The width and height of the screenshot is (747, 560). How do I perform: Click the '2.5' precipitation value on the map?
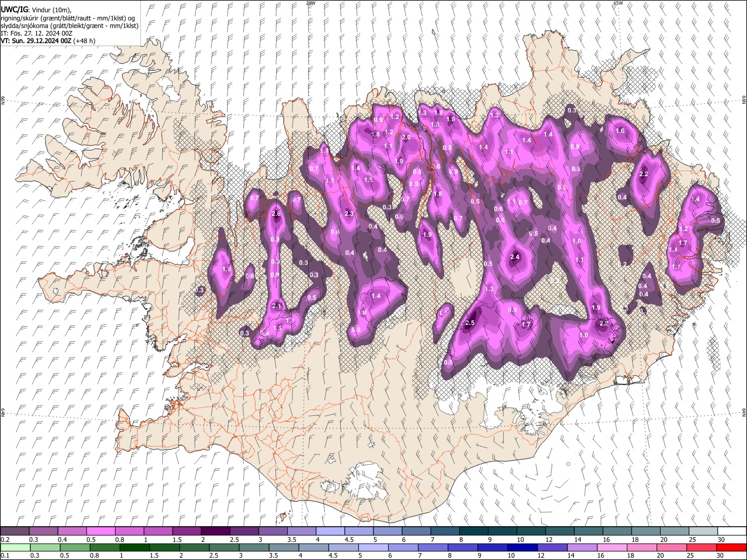coord(470,323)
